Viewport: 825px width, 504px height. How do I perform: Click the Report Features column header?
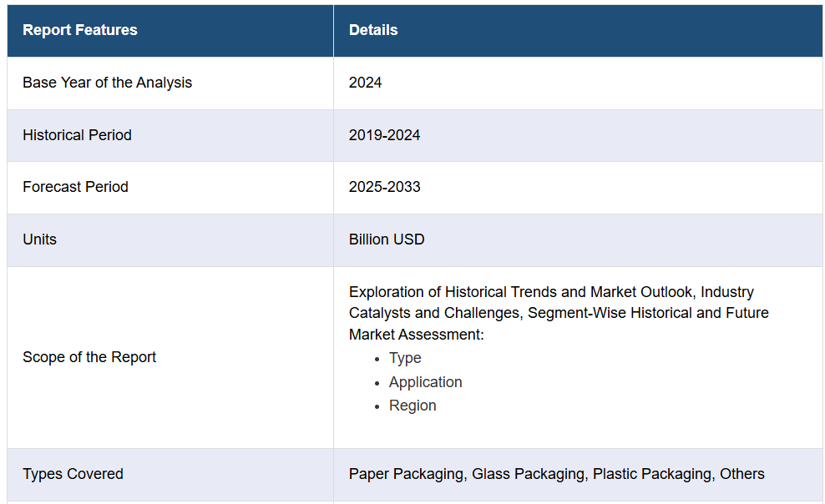tap(80, 30)
